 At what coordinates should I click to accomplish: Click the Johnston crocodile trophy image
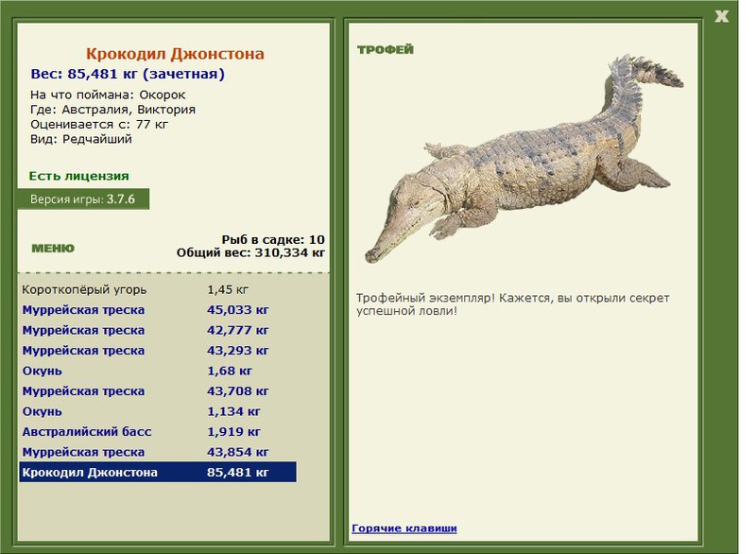524,158
